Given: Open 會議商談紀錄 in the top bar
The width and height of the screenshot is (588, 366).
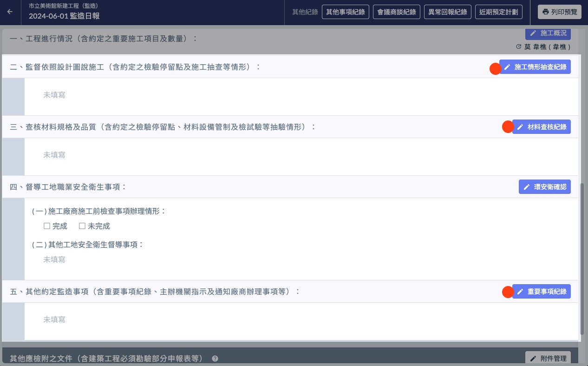Looking at the screenshot, I should (x=397, y=12).
